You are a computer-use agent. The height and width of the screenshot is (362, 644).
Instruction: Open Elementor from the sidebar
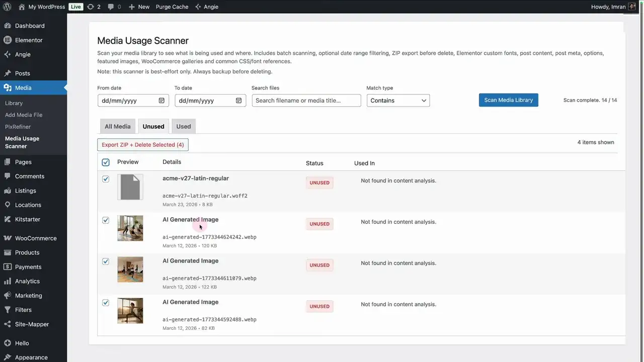(29, 40)
